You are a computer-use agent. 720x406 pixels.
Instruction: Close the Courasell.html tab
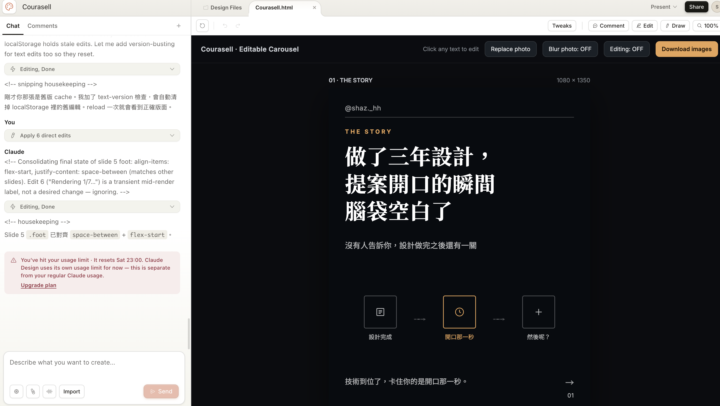[314, 7]
